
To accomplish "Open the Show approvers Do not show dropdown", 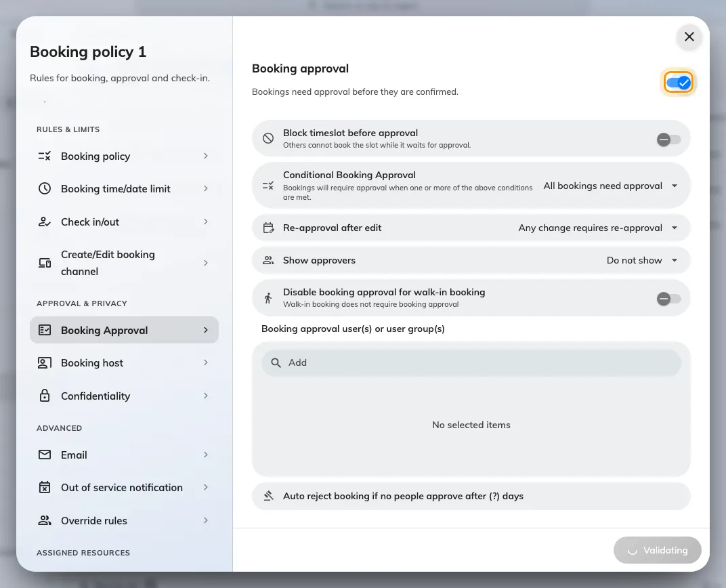I will tap(642, 260).
